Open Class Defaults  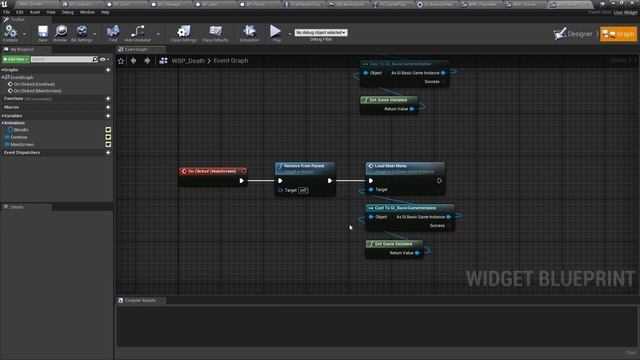coord(215,33)
